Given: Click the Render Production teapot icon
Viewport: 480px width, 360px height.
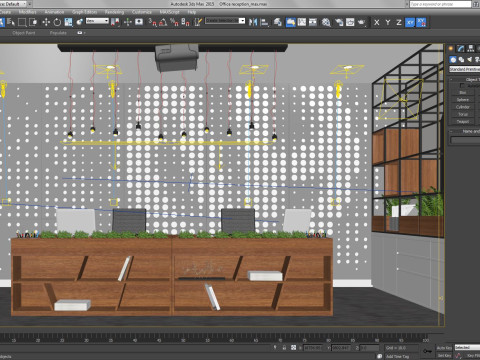Looking at the screenshot, I should click(x=361, y=22).
